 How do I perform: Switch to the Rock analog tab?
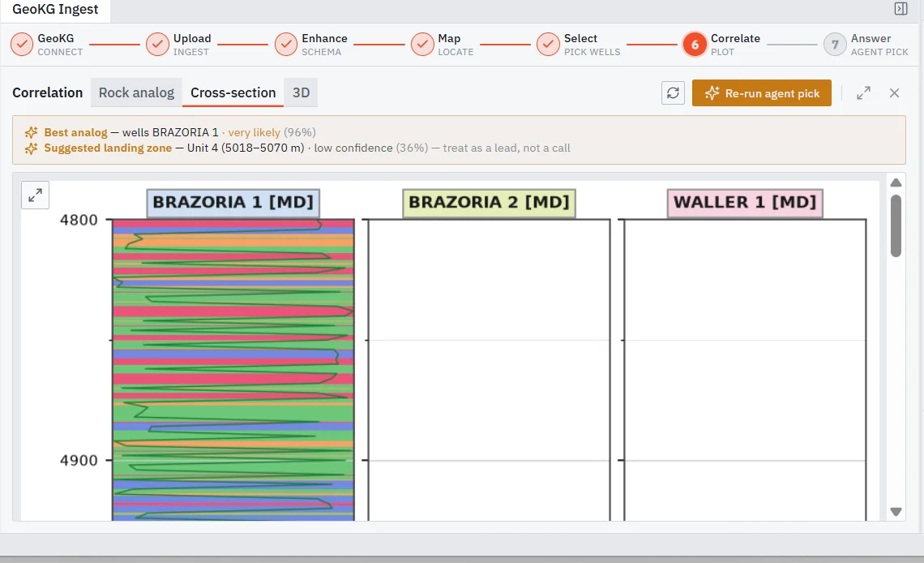137,92
